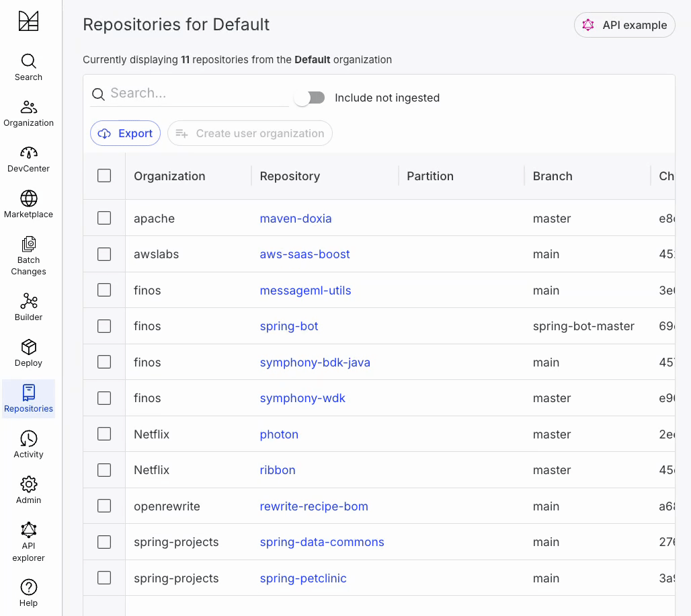Launch the Builder sidebar icon
The width and height of the screenshot is (691, 616).
click(x=29, y=301)
